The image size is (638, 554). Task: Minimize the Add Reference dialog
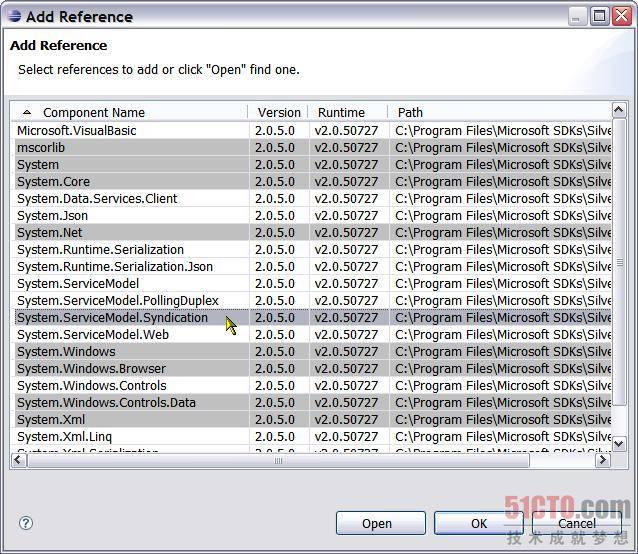tap(577, 17)
